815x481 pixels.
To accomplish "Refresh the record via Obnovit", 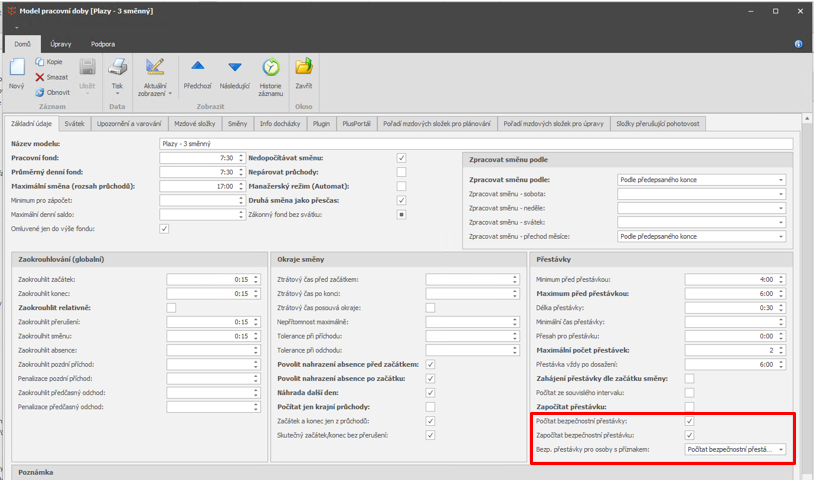I will 52,93.
